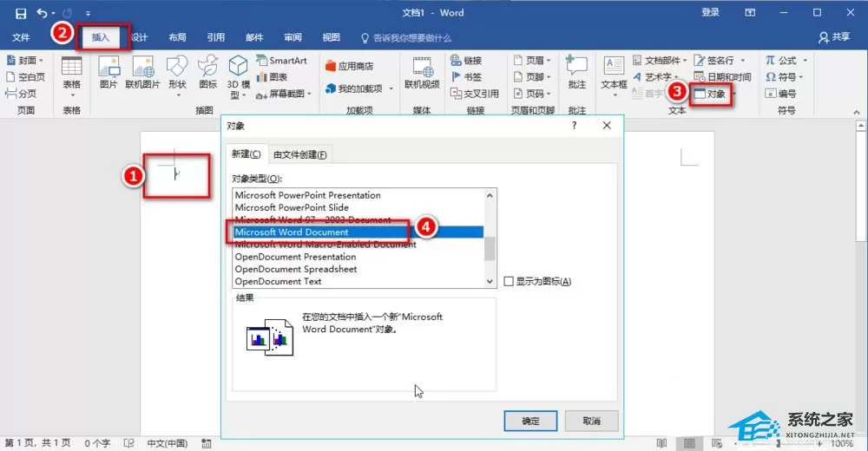Insert a 交叉引用 cross-reference
Viewport: 868px width, 451px height.
475,94
